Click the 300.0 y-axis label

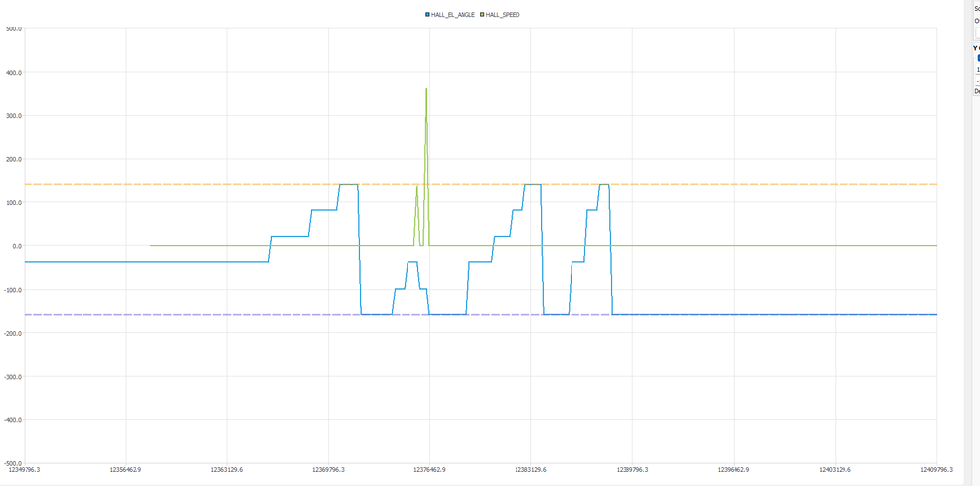coord(13,116)
